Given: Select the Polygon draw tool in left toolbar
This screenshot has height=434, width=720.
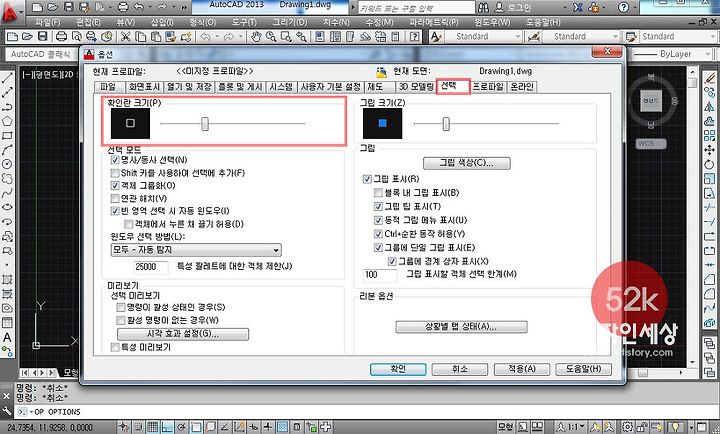Looking at the screenshot, I should click(x=7, y=121).
